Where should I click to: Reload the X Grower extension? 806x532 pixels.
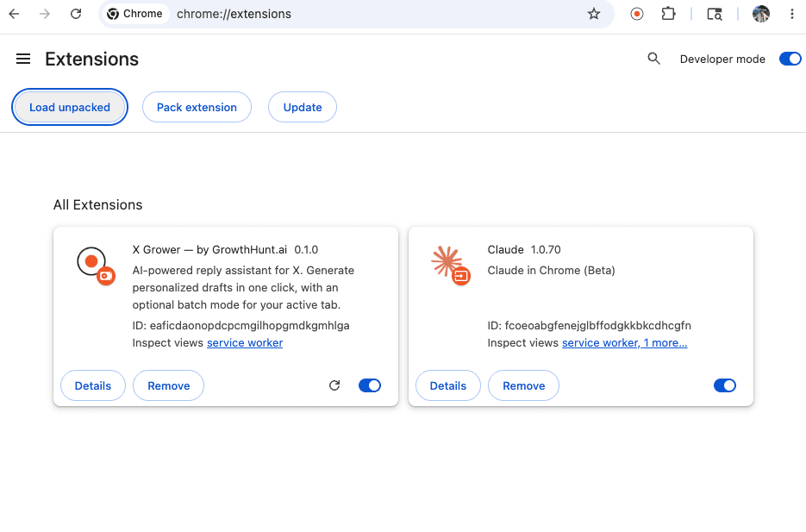[334, 385]
